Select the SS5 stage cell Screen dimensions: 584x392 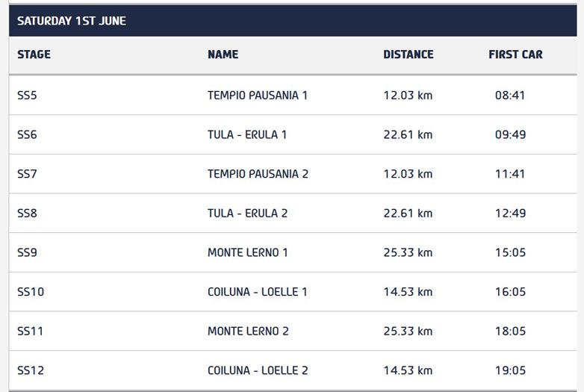point(27,96)
